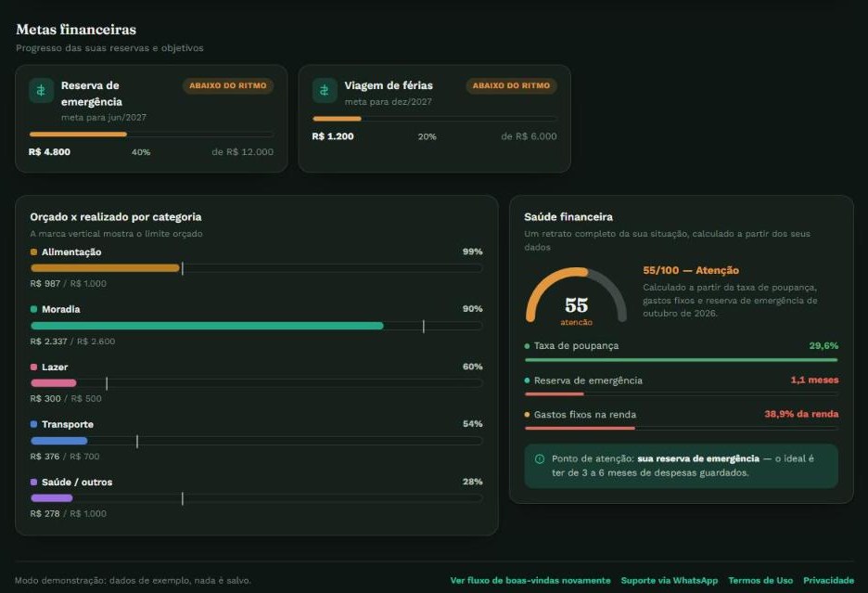The height and width of the screenshot is (593, 868).
Task: Click the Lazer pink category marker
Action: coord(33,367)
